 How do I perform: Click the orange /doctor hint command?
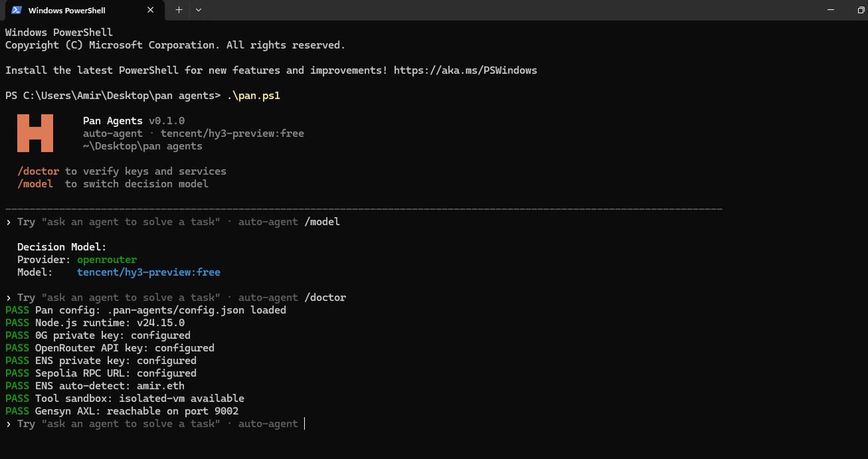[38, 171]
